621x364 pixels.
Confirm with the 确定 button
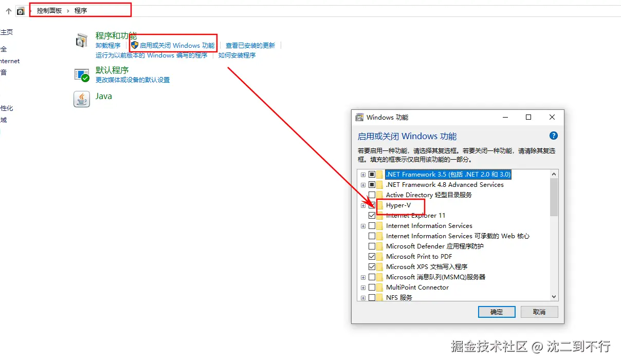pyautogui.click(x=497, y=312)
